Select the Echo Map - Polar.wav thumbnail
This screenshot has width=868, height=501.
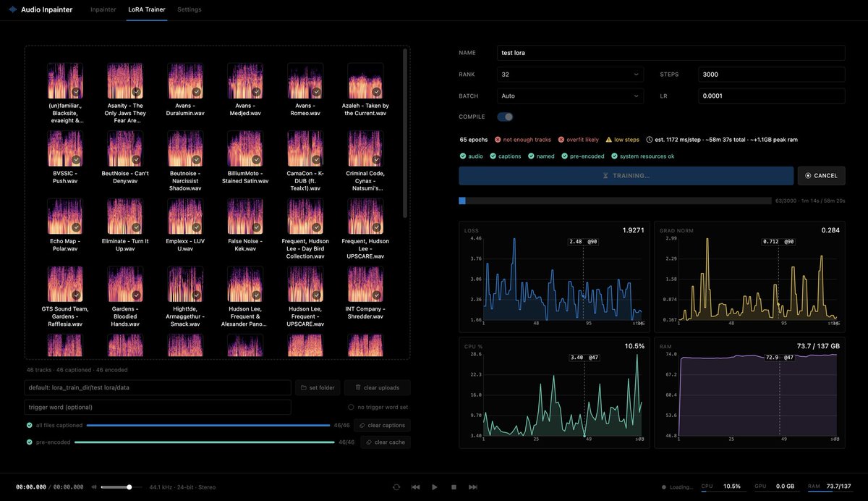click(x=65, y=216)
